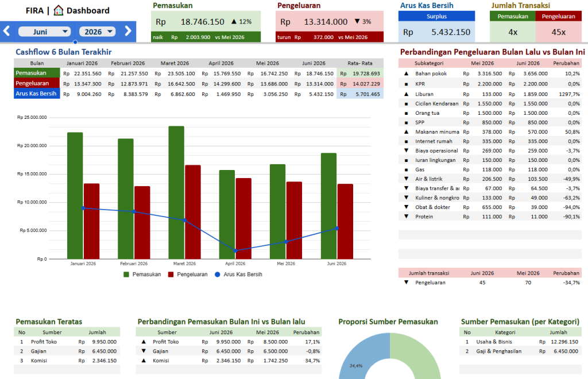
Task: Click the Pengeluaran total 13.314.000
Action: pyautogui.click(x=326, y=22)
